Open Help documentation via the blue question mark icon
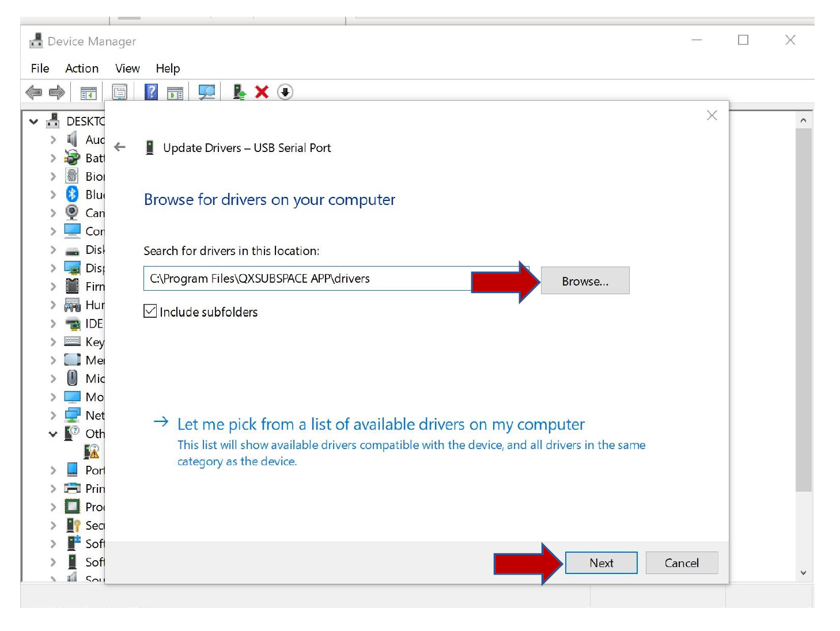840x631 pixels. [x=150, y=92]
